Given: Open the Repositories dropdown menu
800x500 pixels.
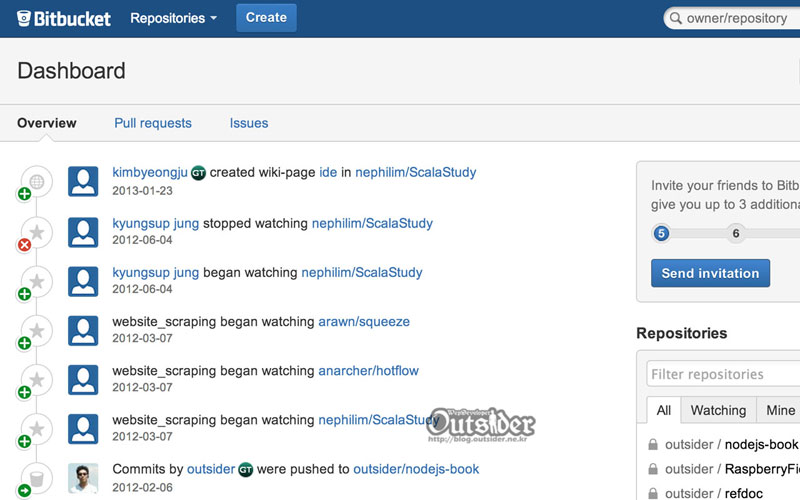Looking at the screenshot, I should pos(173,18).
